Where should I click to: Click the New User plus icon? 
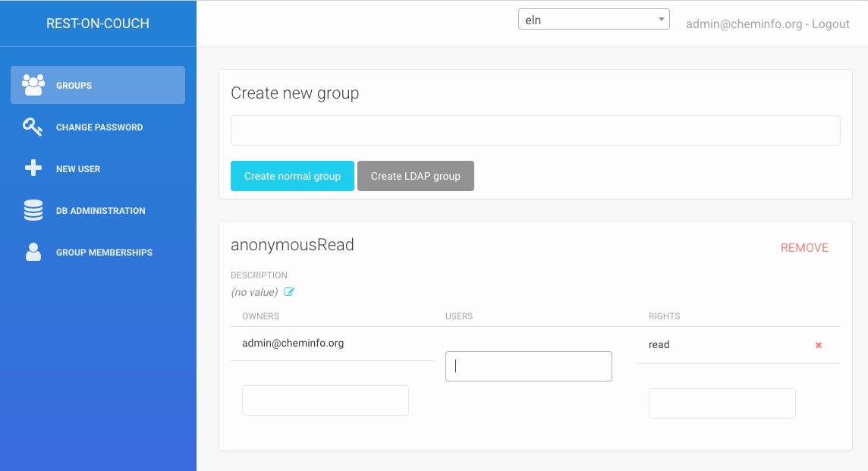tap(33, 168)
